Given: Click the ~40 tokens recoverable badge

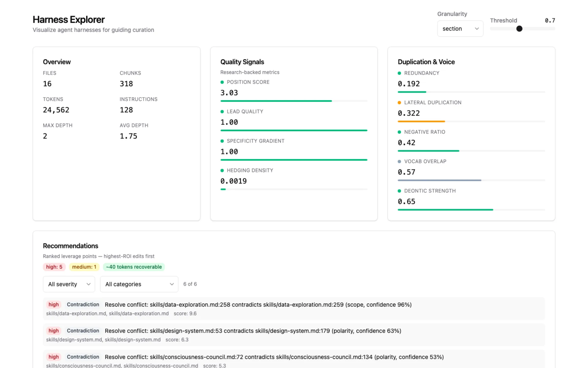Looking at the screenshot, I should click(134, 267).
